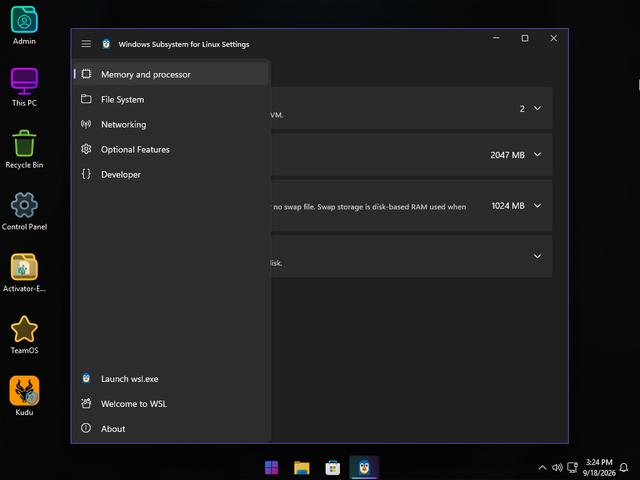Click the 1024 MB swap value

click(x=508, y=206)
